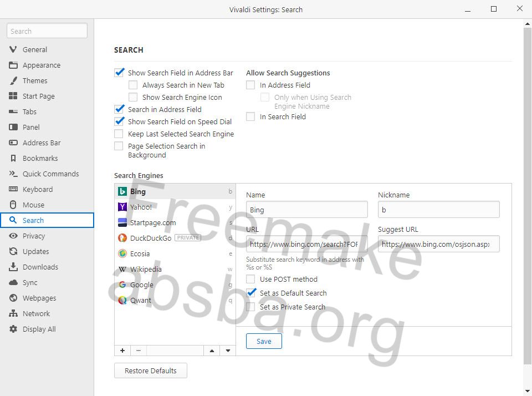Click the Nickname field
532x396 pixels.
pos(438,210)
